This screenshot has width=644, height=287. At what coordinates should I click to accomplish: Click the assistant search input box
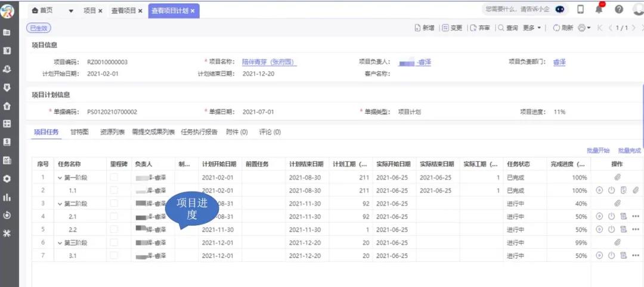pyautogui.click(x=516, y=10)
